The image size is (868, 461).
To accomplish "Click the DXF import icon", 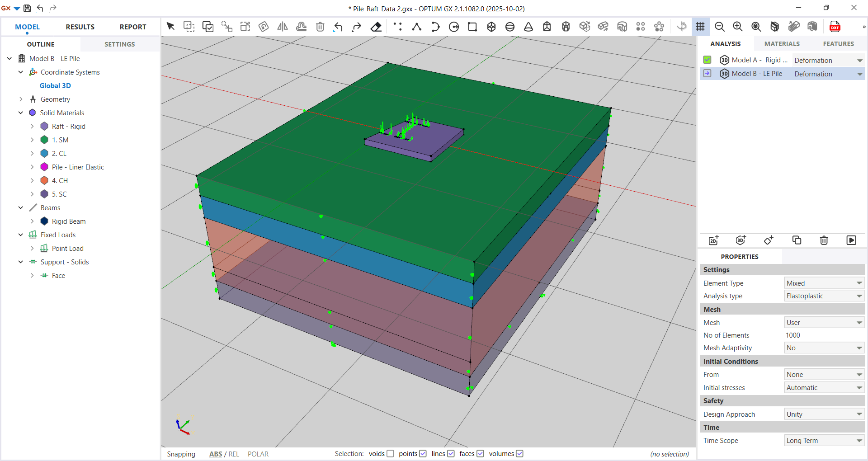I will point(835,27).
